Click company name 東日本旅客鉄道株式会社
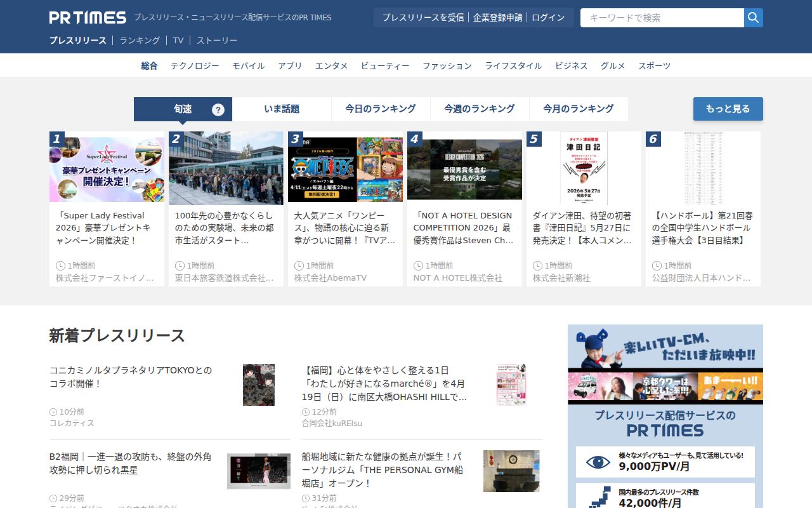This screenshot has height=508, width=812. [225, 278]
